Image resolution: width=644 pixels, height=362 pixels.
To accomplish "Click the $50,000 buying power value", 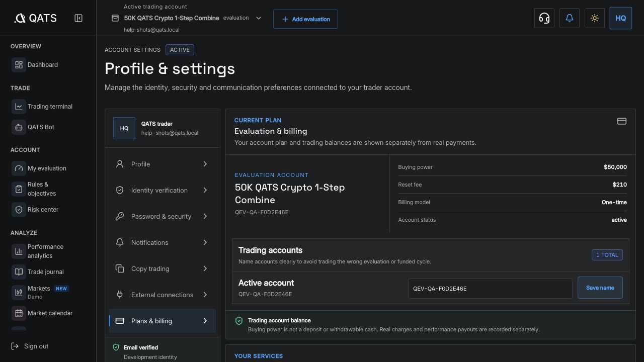I will click(615, 167).
